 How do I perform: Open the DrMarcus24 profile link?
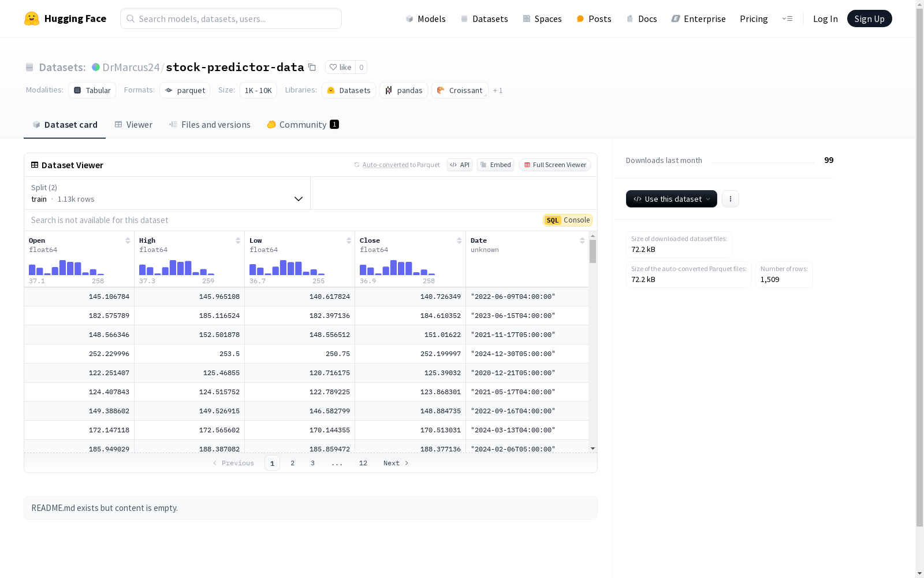[131, 67]
